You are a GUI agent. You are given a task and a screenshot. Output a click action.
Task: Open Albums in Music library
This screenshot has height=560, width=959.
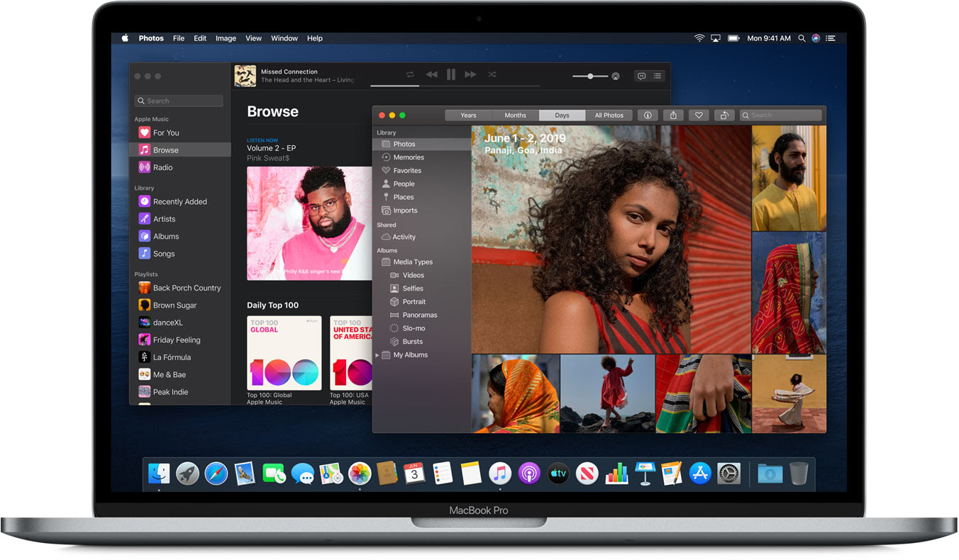point(180,236)
